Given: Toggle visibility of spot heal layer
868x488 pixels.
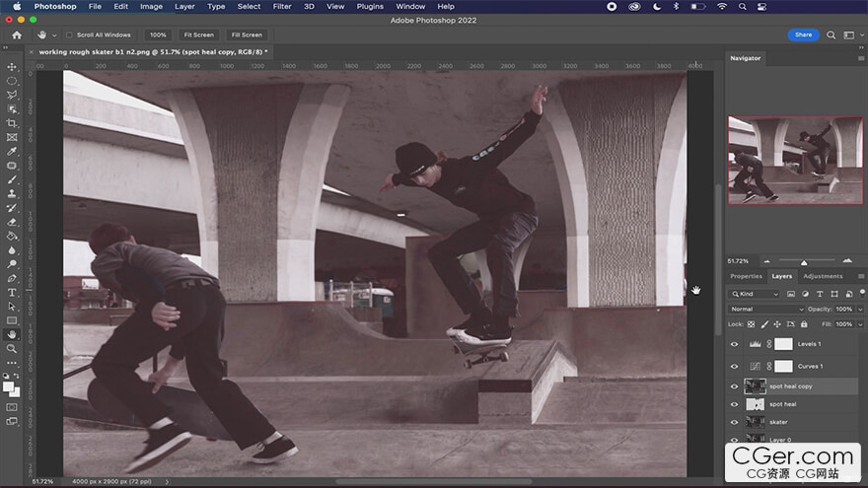Looking at the screenshot, I should tap(734, 404).
